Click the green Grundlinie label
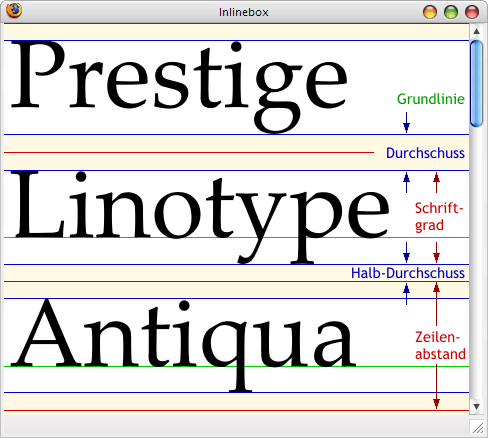This screenshot has height=438, width=488. [x=431, y=99]
